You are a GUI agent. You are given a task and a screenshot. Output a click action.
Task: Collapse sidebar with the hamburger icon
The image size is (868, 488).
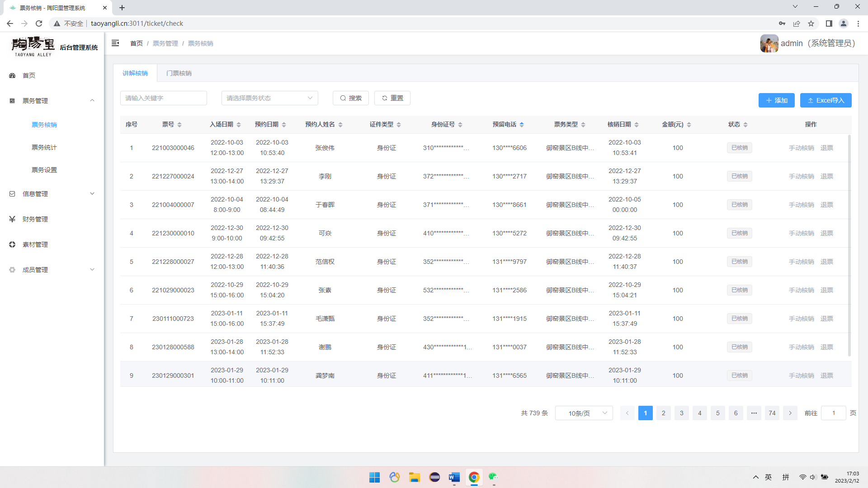pos(115,43)
